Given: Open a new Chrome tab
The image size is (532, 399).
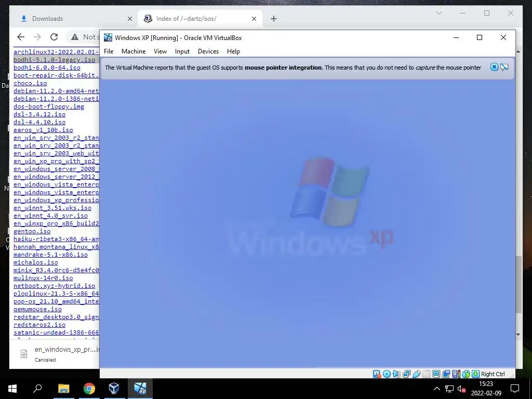Looking at the screenshot, I should coord(274,19).
